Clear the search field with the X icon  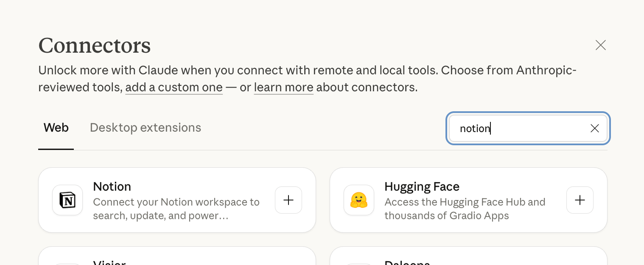(x=595, y=128)
